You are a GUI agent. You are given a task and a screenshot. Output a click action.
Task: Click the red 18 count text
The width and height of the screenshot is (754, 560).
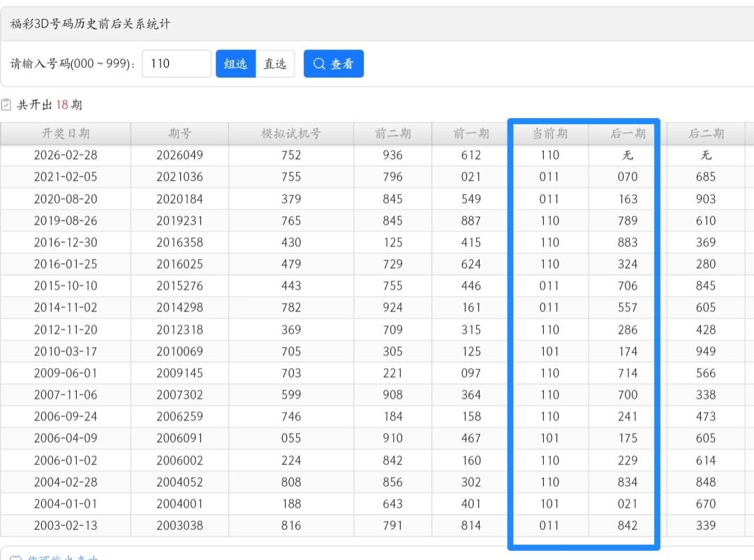click(x=62, y=105)
